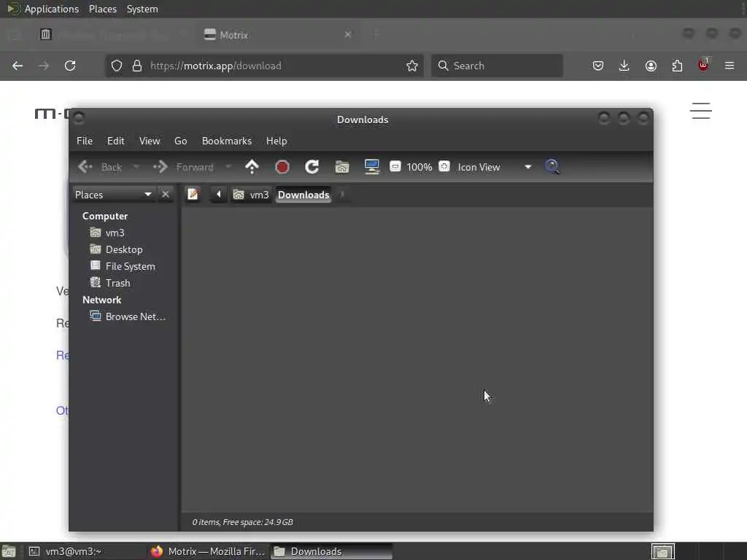
Task: Zoom in with the plus icon
Action: (444, 166)
